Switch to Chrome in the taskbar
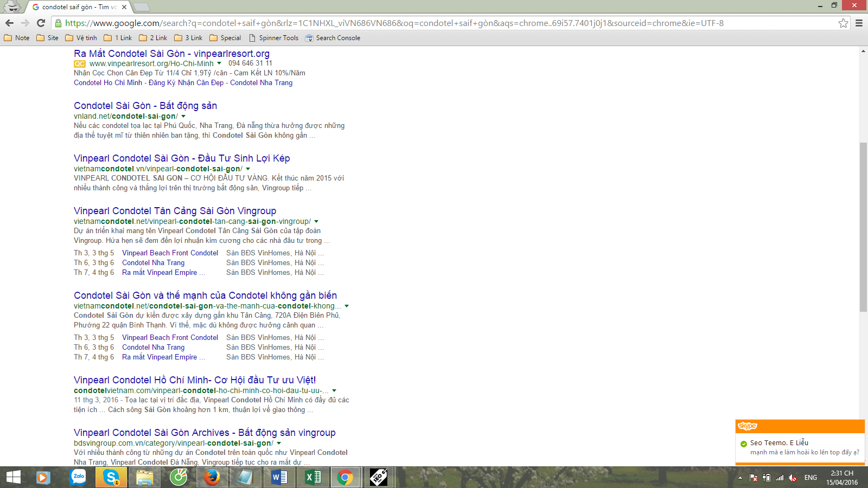The image size is (868, 488). pyautogui.click(x=345, y=477)
